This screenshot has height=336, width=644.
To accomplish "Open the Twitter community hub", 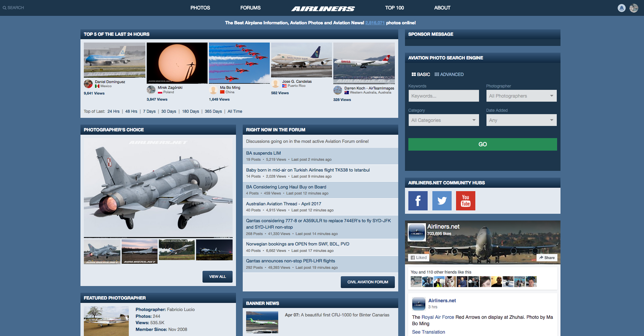I will [442, 201].
